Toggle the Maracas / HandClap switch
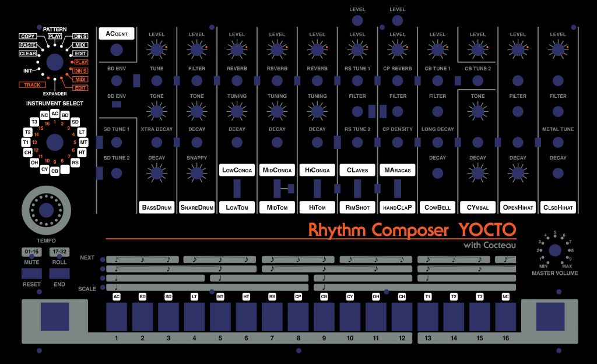Viewport: 597px width, 364px height. click(398, 189)
